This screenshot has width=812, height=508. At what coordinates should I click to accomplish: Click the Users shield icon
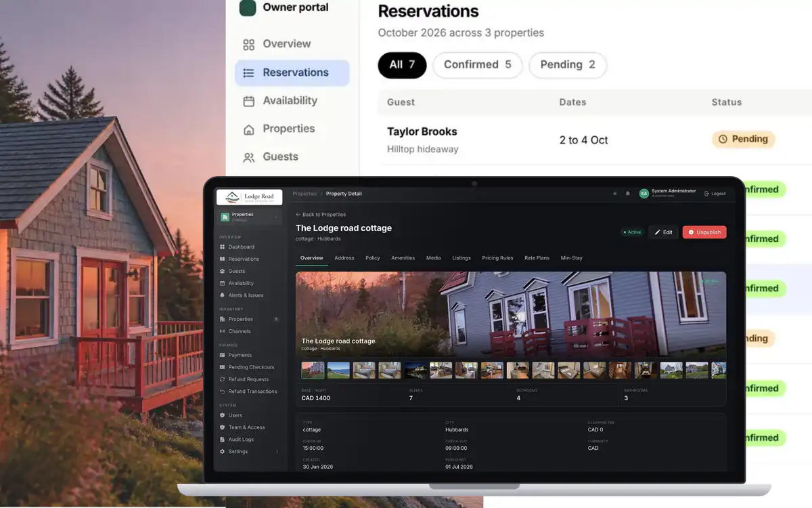pyautogui.click(x=222, y=415)
